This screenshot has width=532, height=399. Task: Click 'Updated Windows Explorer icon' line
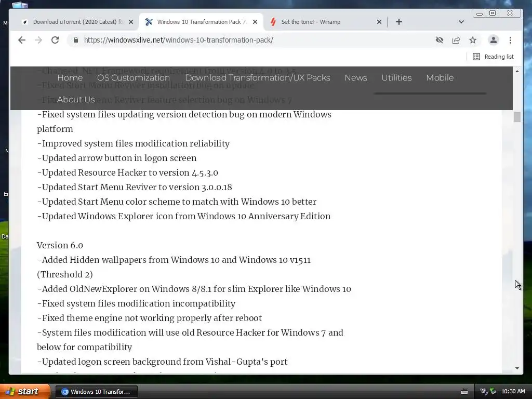183,217
